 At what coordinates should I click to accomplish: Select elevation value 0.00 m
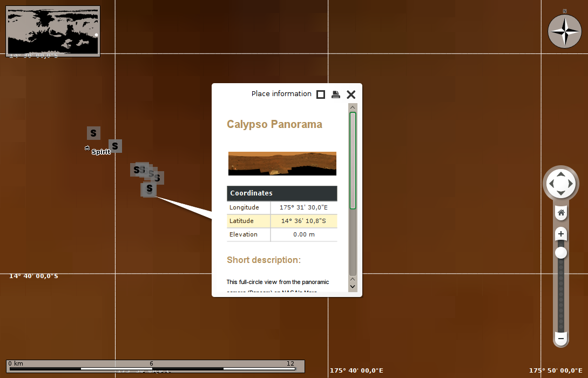tap(304, 234)
